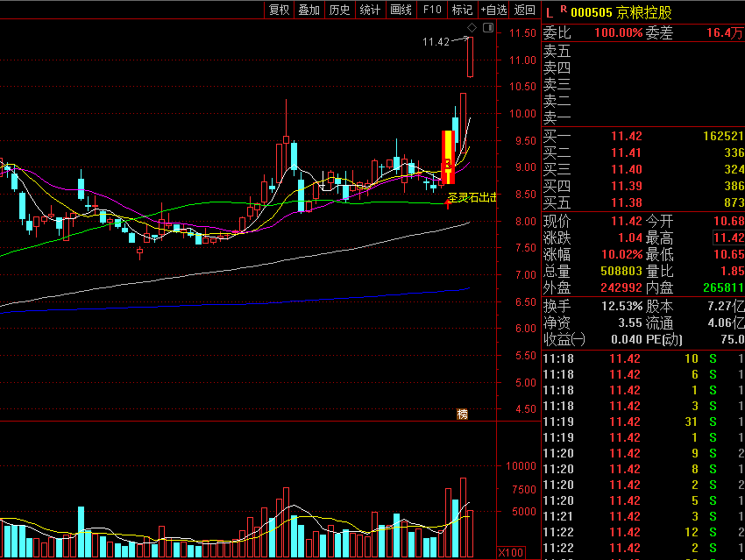Click 买二 bid price 11.41

(626, 153)
